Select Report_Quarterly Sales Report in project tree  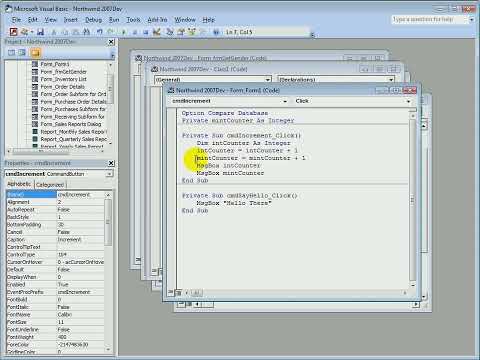pos(73,139)
